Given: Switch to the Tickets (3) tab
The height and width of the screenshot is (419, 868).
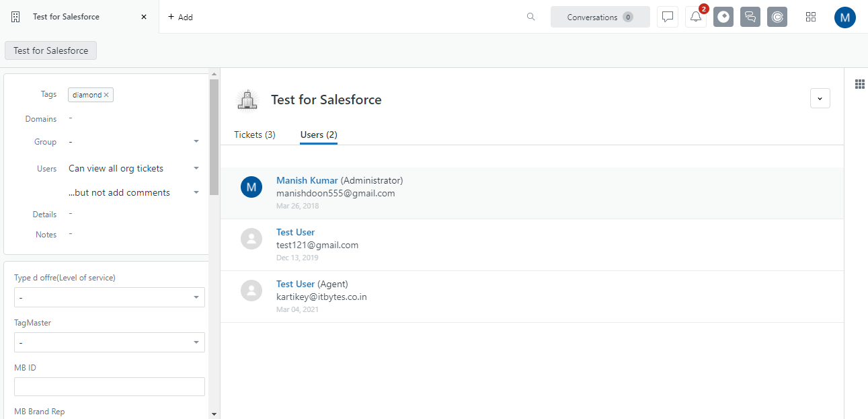Looking at the screenshot, I should pyautogui.click(x=254, y=135).
